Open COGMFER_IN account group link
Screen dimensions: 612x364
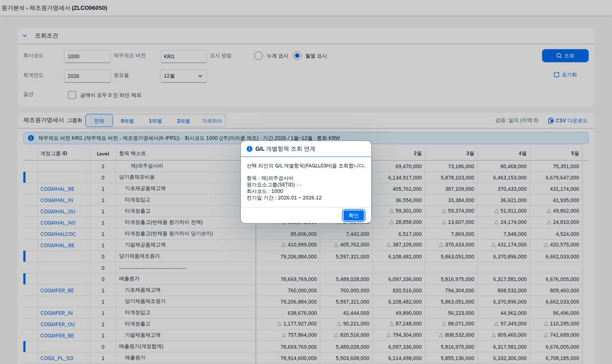click(x=57, y=313)
